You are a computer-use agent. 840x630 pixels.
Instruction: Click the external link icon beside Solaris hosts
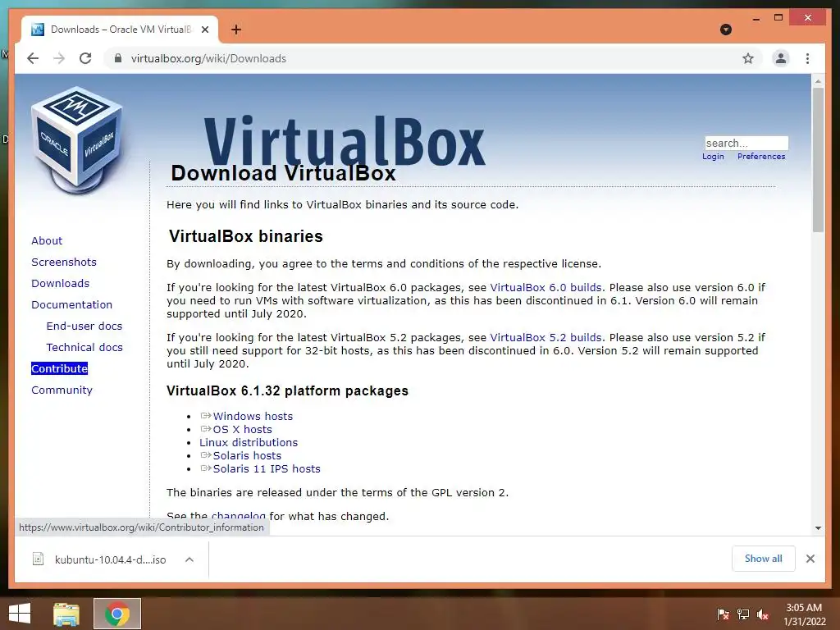206,455
